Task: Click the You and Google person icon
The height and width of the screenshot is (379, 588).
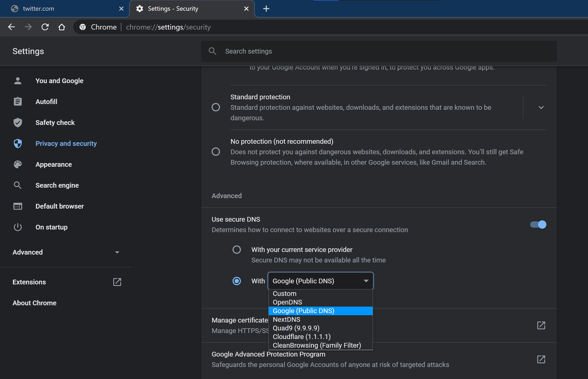Action: pyautogui.click(x=18, y=81)
